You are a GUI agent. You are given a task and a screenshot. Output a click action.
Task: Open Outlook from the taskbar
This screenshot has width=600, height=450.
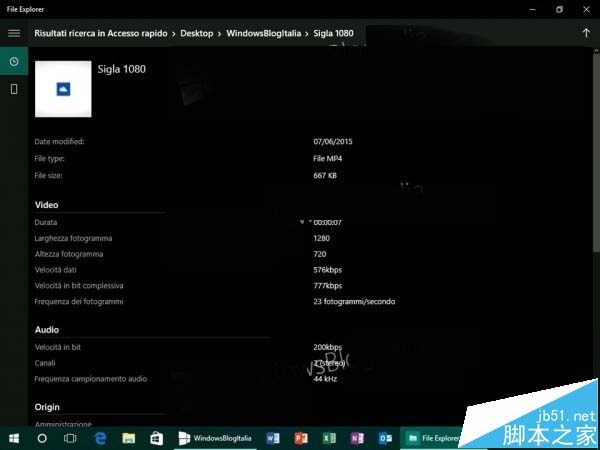pyautogui.click(x=385, y=439)
